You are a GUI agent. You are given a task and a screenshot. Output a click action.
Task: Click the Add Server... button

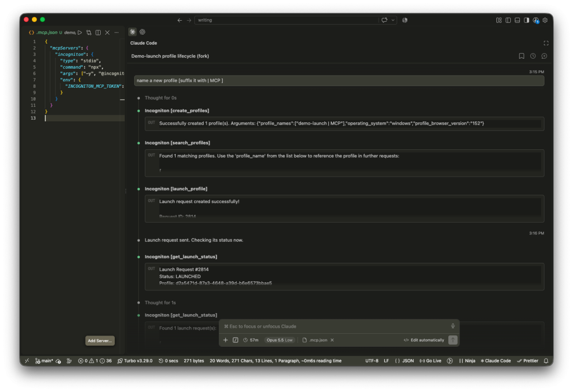[x=100, y=341]
